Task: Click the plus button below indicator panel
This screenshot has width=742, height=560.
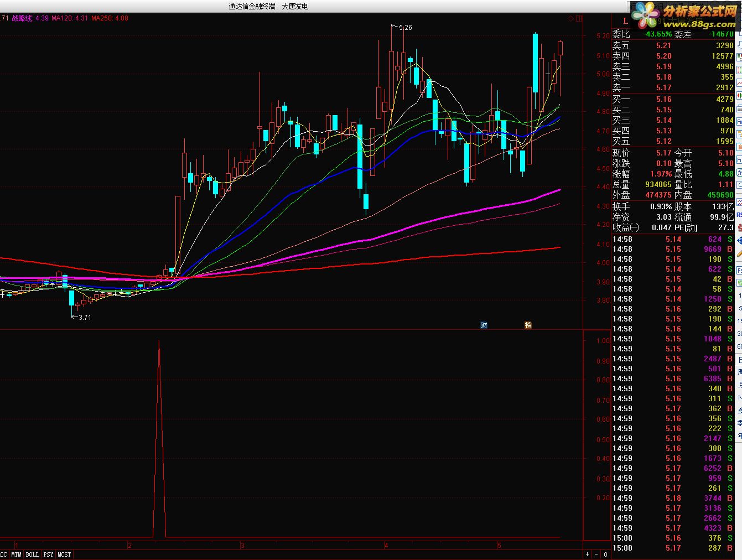Action: [587, 554]
